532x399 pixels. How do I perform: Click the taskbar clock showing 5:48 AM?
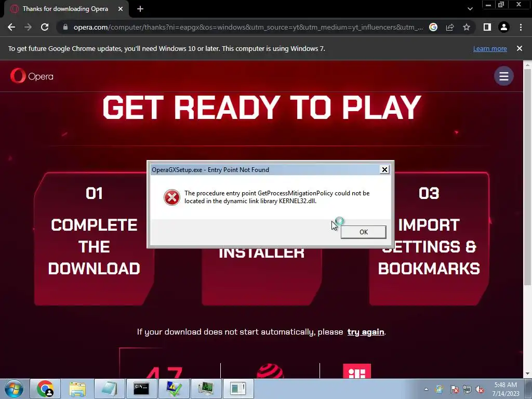pyautogui.click(x=506, y=389)
